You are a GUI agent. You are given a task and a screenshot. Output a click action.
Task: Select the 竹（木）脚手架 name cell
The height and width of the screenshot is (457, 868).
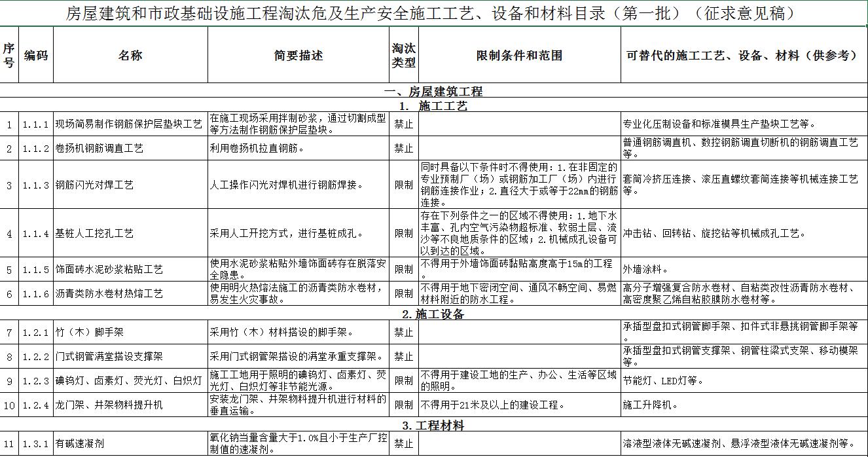click(x=130, y=333)
